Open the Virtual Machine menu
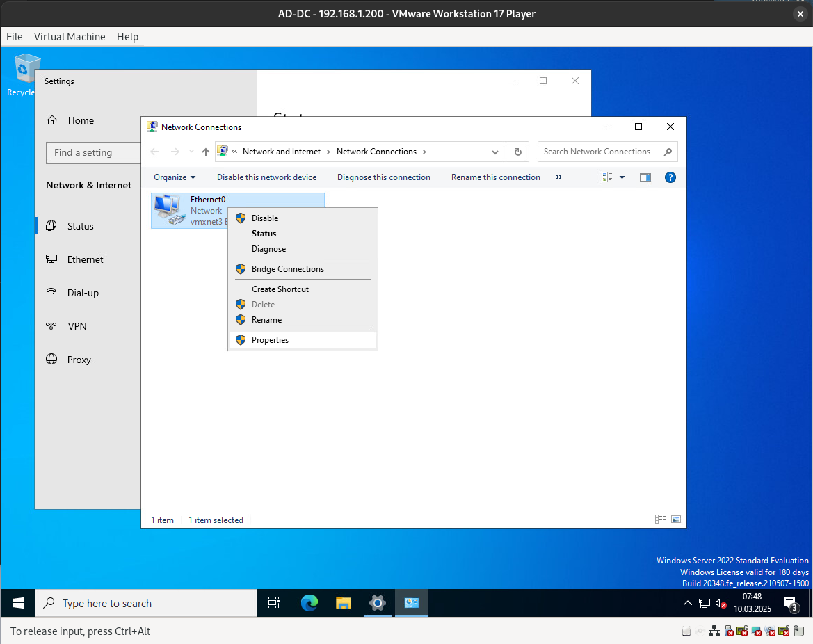Viewport: 813px width, 644px height. pos(70,37)
